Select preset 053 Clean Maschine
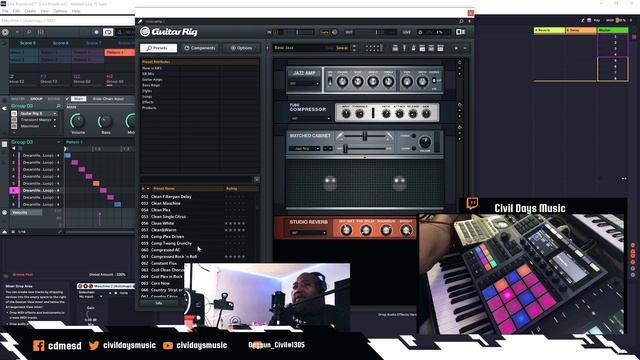This screenshot has height=360, width=640. pos(199,203)
